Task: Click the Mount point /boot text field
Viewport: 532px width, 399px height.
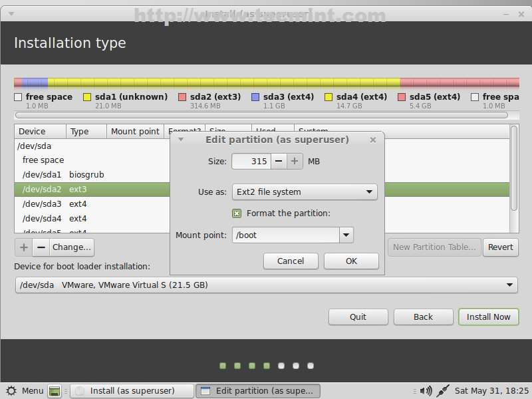Action: point(286,235)
